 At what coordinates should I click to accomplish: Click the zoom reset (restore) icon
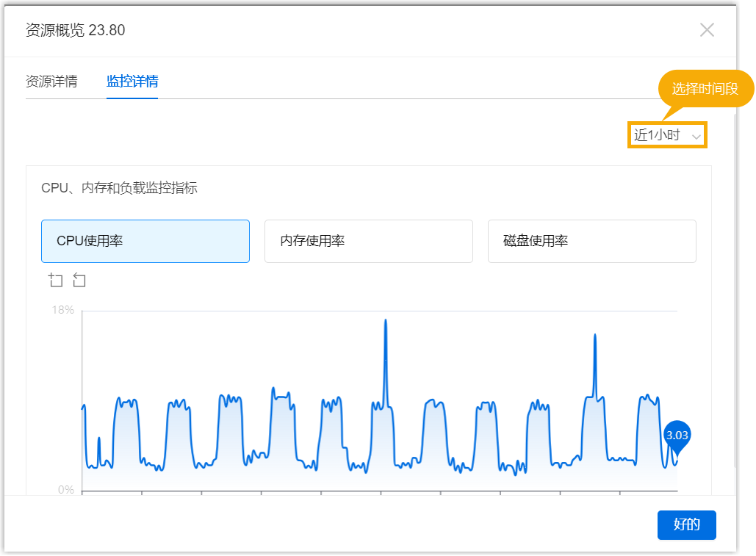(x=79, y=280)
